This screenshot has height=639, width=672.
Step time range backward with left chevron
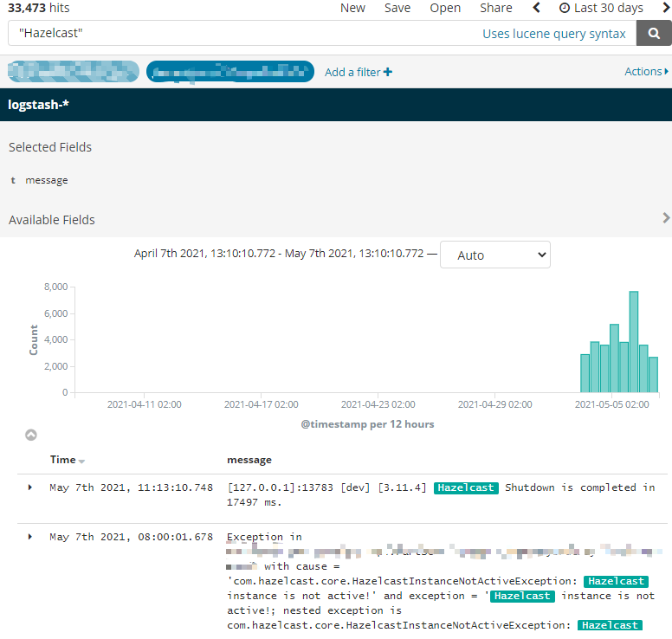click(x=536, y=8)
